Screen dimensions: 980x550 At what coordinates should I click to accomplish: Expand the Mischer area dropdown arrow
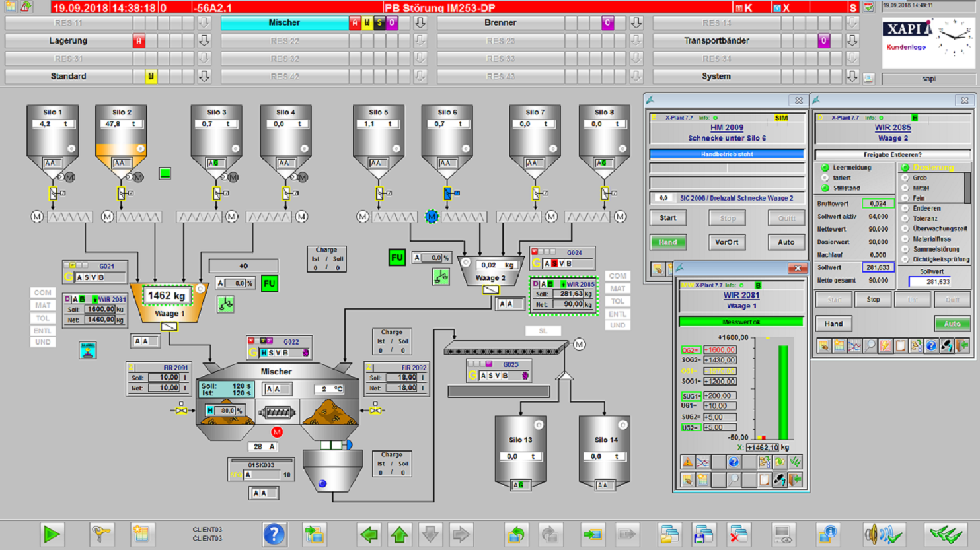pyautogui.click(x=420, y=23)
